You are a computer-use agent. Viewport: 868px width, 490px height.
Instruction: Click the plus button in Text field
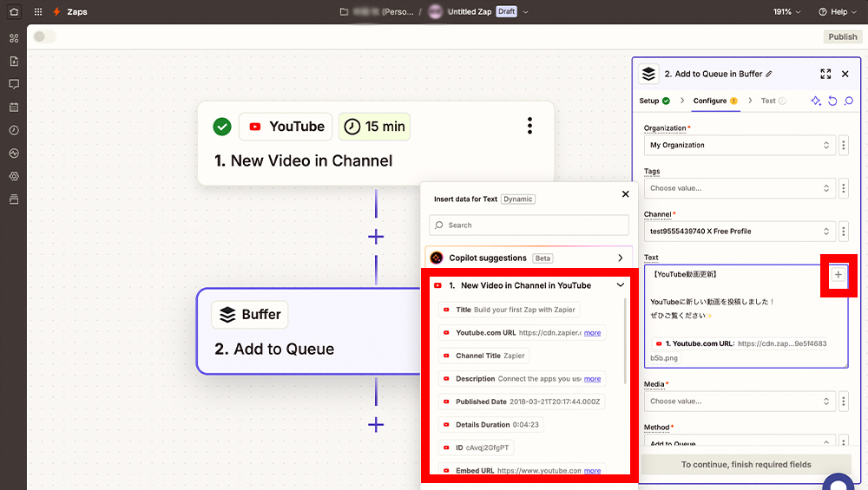coord(838,275)
